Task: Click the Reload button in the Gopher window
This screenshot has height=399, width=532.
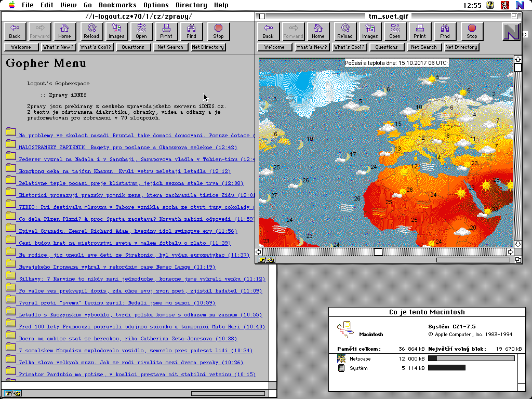Action: pos(91,31)
